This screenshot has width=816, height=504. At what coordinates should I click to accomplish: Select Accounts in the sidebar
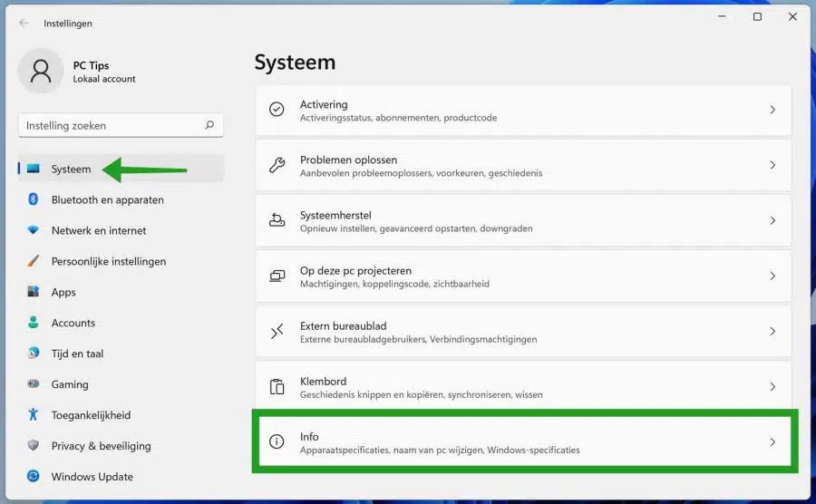[x=121, y=322]
